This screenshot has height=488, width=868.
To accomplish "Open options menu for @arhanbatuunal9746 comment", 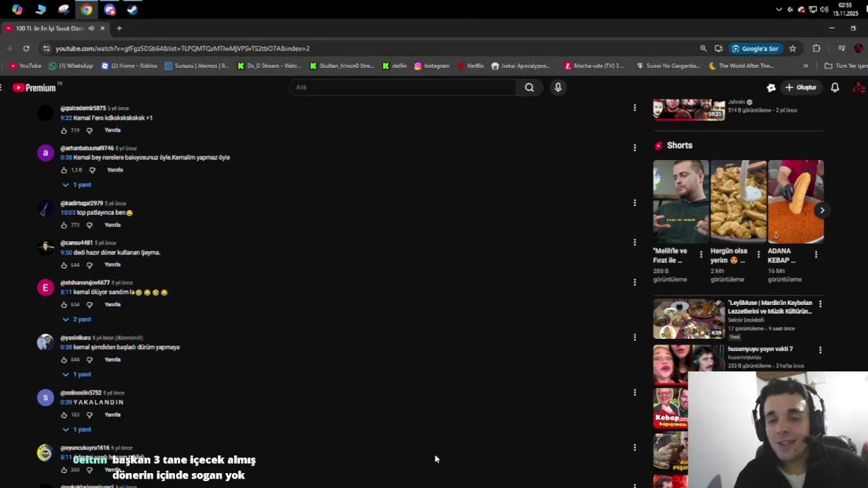I will point(635,148).
